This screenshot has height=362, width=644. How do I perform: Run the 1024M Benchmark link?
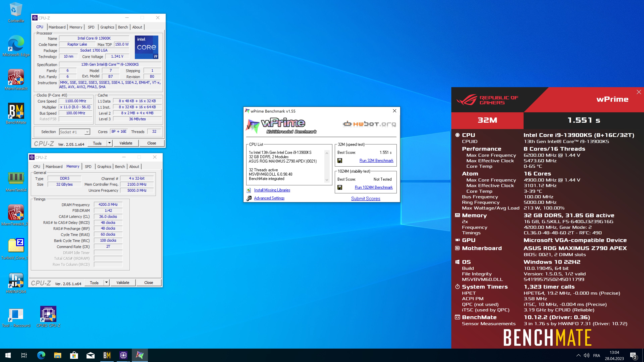(x=374, y=187)
